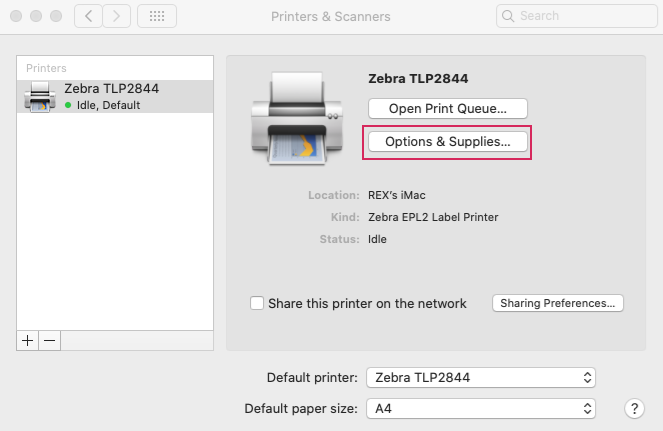Show all preferences grid icon
Viewport: 663px width, 431px height.
pyautogui.click(x=157, y=16)
